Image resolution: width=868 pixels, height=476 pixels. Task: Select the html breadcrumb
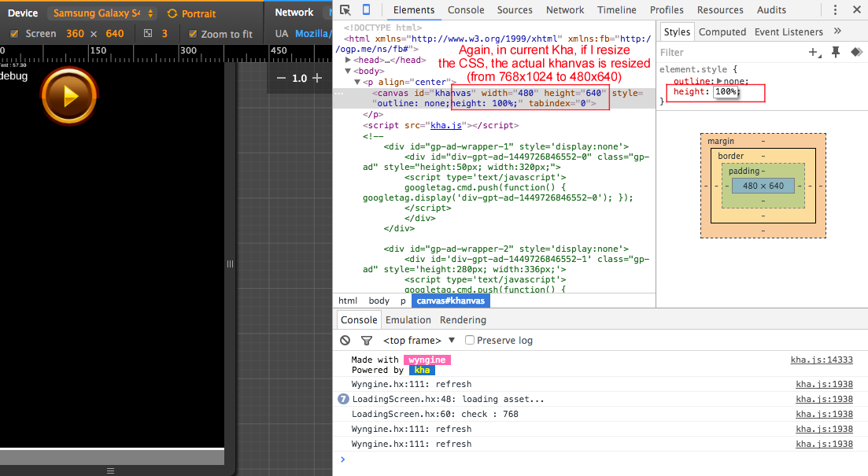point(348,301)
